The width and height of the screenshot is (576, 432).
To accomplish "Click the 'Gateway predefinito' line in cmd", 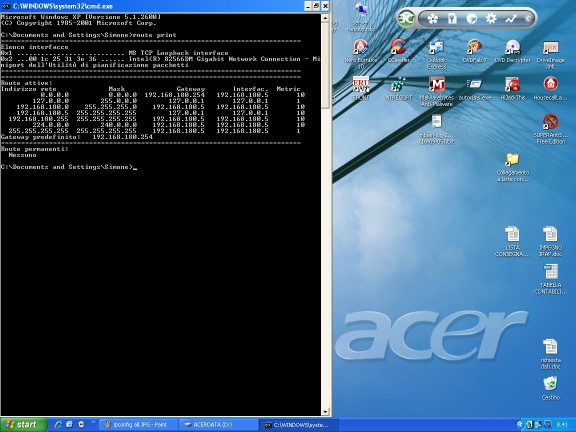I will point(77,137).
